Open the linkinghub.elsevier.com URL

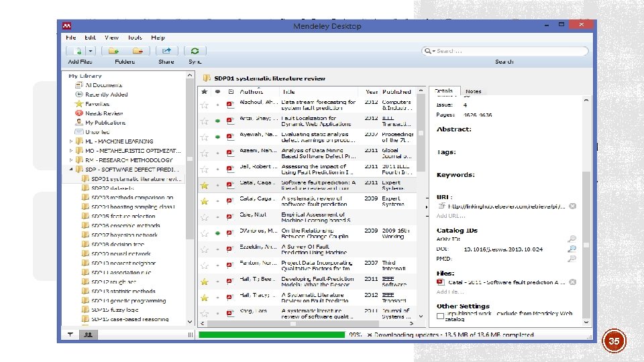[506, 206]
